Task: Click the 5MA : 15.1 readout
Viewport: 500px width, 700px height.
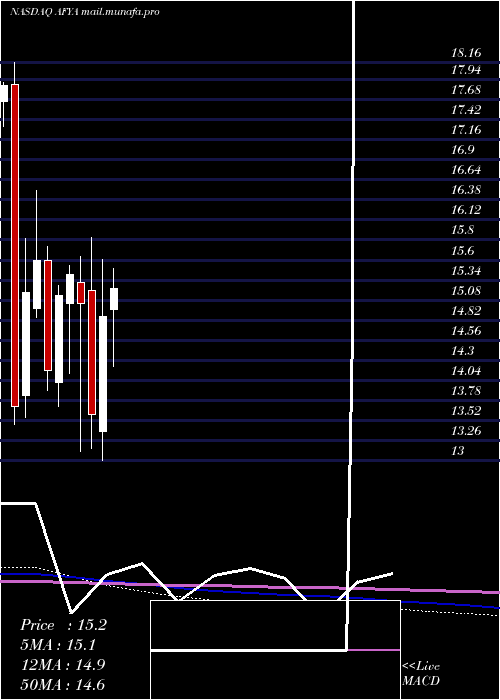Action: [59, 645]
